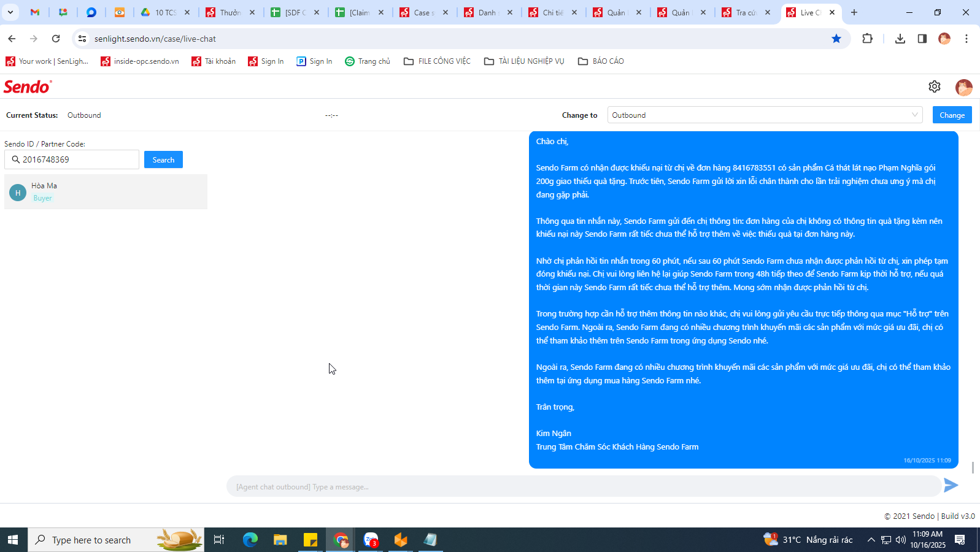
Task: Click the Sendo logo
Action: click(28, 86)
